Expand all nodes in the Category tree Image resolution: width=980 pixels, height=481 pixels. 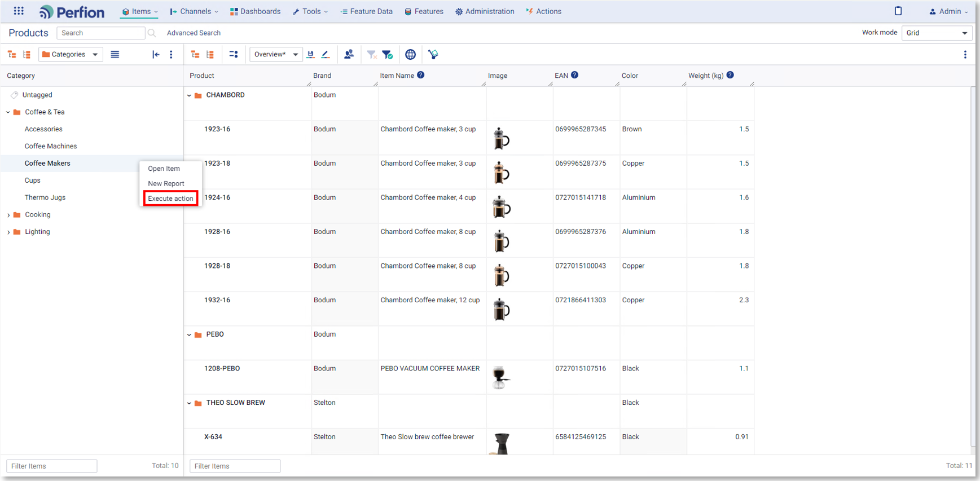(12, 55)
